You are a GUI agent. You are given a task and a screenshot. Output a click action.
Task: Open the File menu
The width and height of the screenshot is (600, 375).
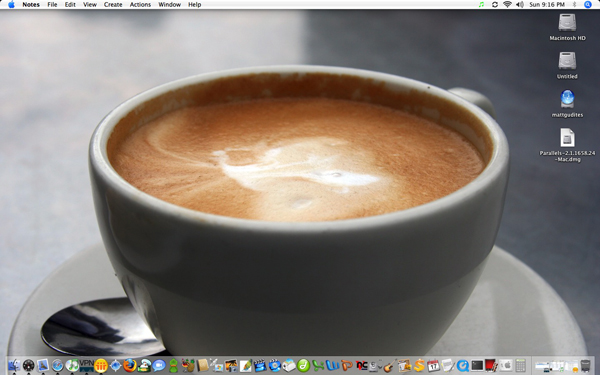(52, 5)
